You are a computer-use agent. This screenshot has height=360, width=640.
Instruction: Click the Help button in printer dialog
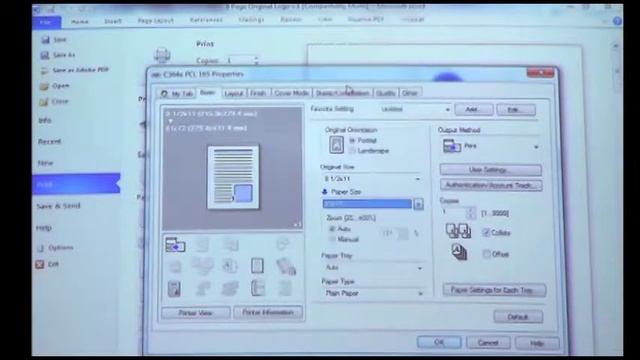pyautogui.click(x=537, y=344)
